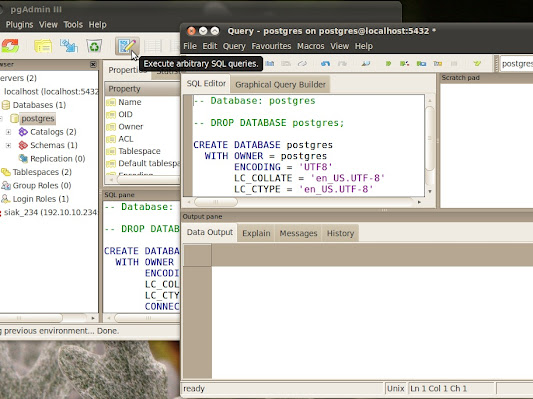This screenshot has height=399, width=533.
Task: Select the Name property row
Action: (x=142, y=102)
